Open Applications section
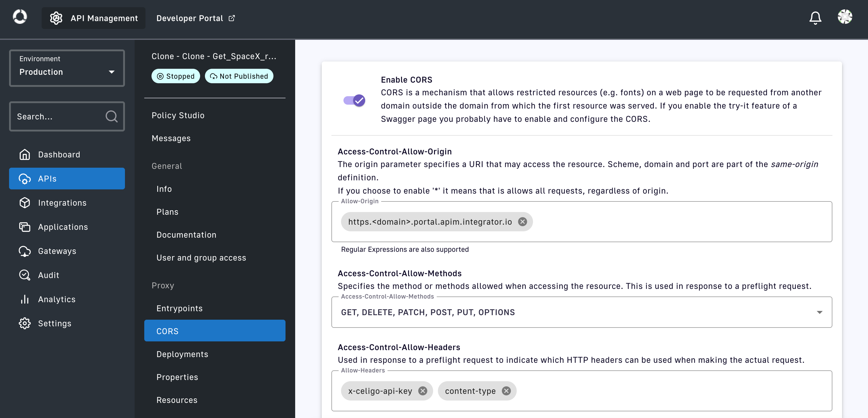This screenshot has width=868, height=418. point(67,227)
